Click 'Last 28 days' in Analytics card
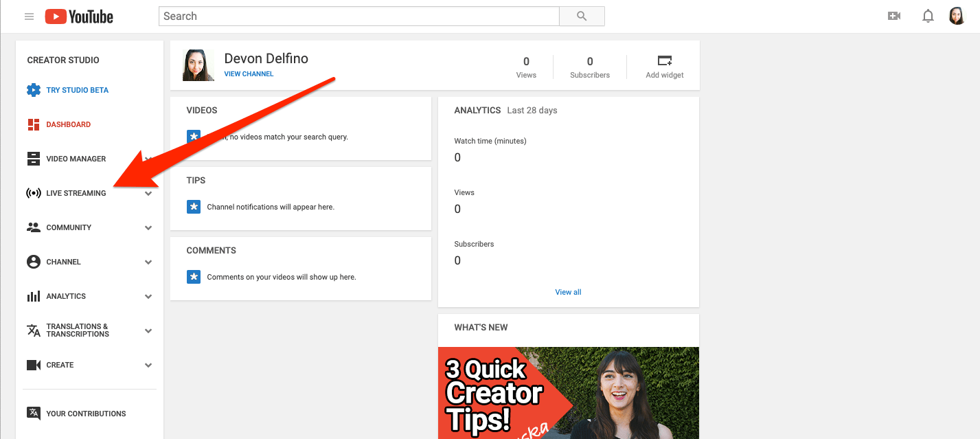The width and height of the screenshot is (980, 439). [x=532, y=110]
